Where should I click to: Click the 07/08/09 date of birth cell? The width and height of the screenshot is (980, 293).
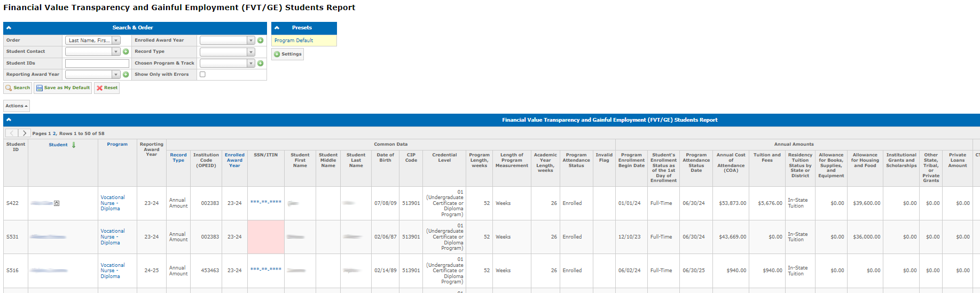[386, 203]
